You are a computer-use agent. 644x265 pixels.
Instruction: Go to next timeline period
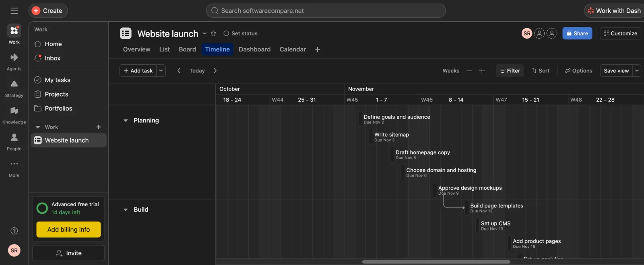click(215, 71)
